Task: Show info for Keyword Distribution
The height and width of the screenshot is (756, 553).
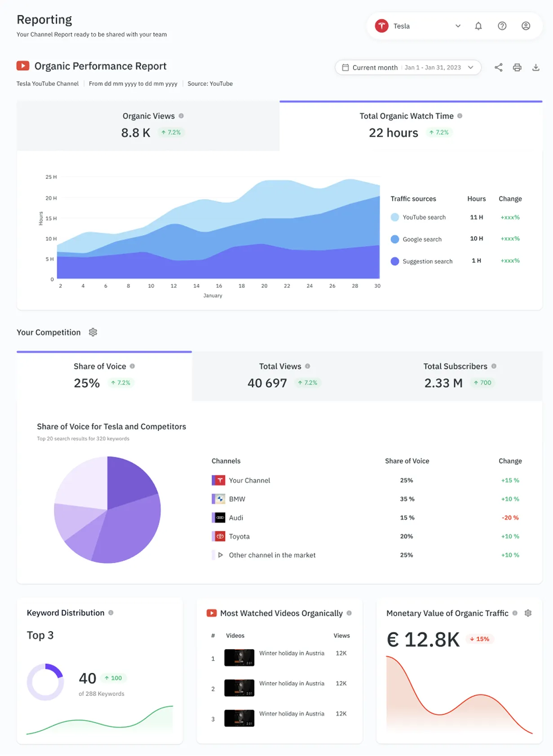Action: [x=111, y=613]
